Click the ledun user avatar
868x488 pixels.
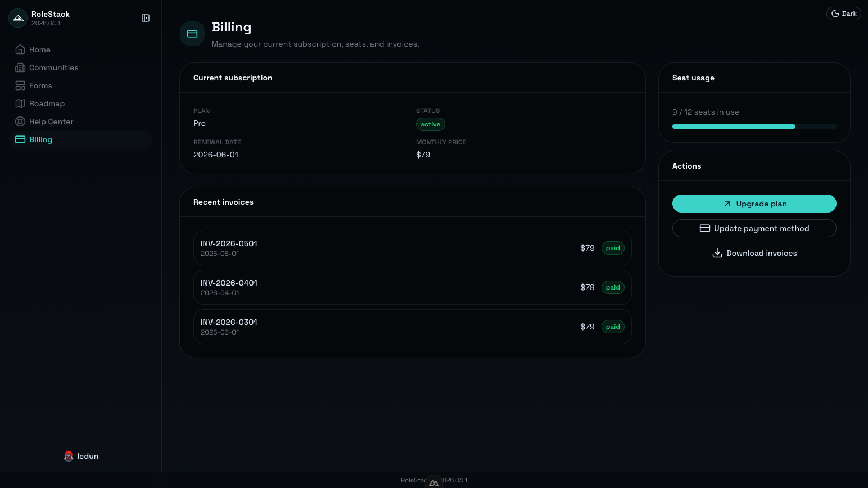click(69, 456)
